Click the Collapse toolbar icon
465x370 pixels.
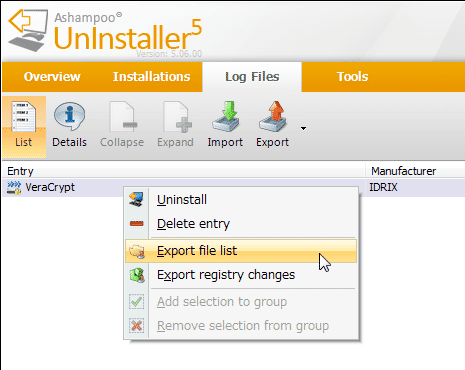(122, 117)
